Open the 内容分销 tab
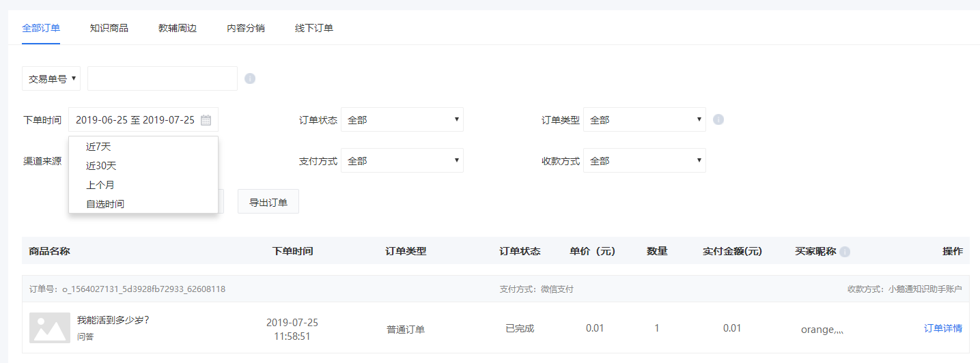 246,28
